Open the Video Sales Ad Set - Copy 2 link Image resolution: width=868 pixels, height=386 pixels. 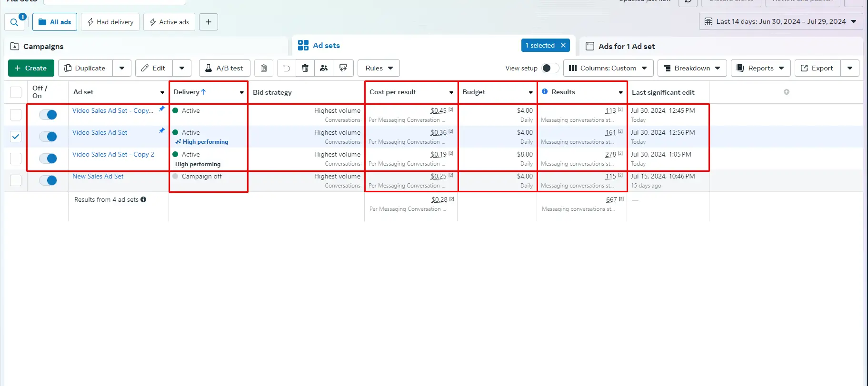click(x=113, y=154)
